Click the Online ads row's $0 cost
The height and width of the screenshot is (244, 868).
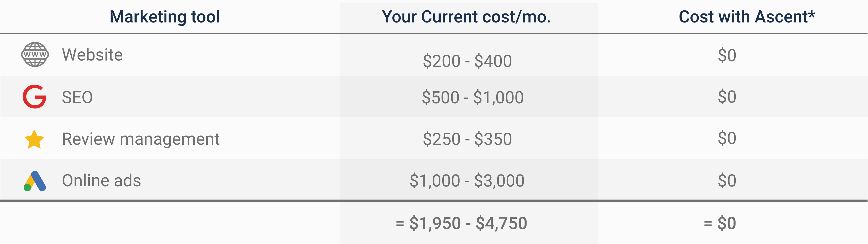[x=727, y=181]
